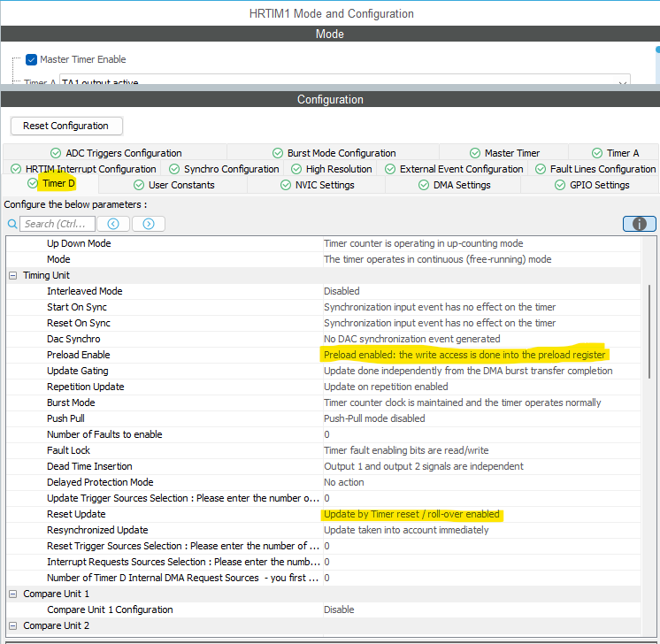Go to previous search result arrow
Image resolution: width=660 pixels, height=644 pixels.
click(113, 224)
